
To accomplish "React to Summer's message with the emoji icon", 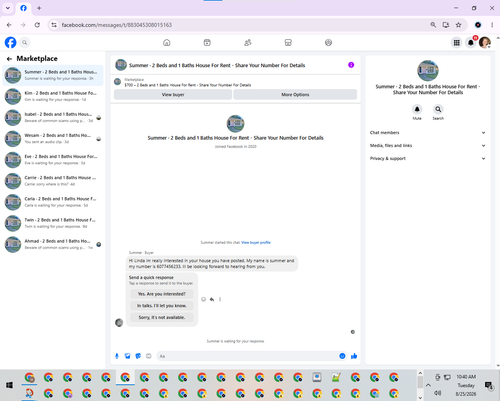I will (204, 299).
